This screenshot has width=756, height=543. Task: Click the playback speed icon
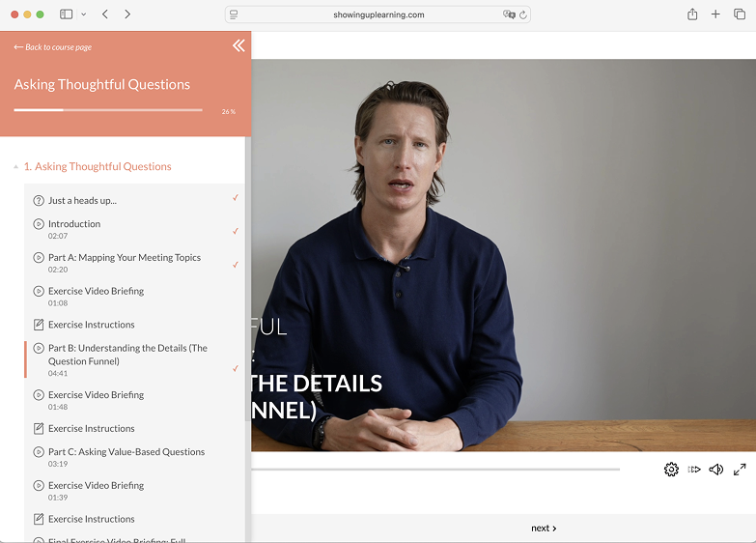(694, 470)
